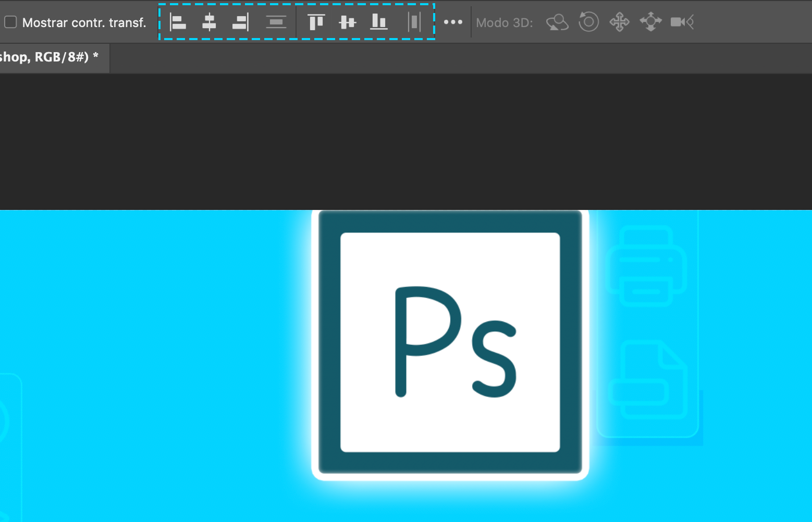
Task: Align top edges of layers
Action: tap(316, 22)
